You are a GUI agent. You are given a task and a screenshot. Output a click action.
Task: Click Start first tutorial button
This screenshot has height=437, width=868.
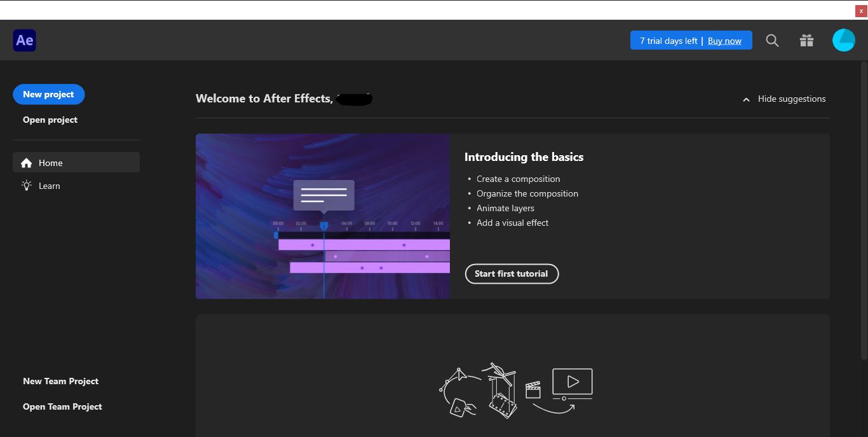pos(512,274)
